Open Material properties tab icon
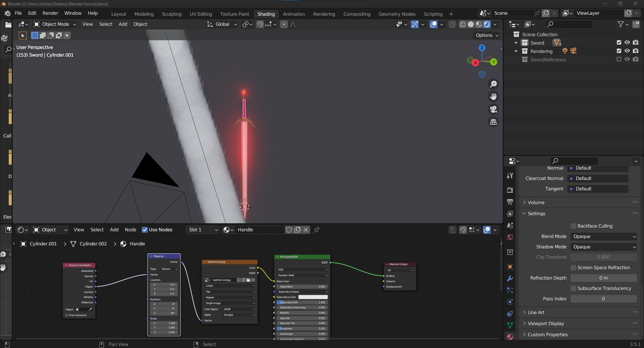This screenshot has width=644, height=348. click(510, 337)
